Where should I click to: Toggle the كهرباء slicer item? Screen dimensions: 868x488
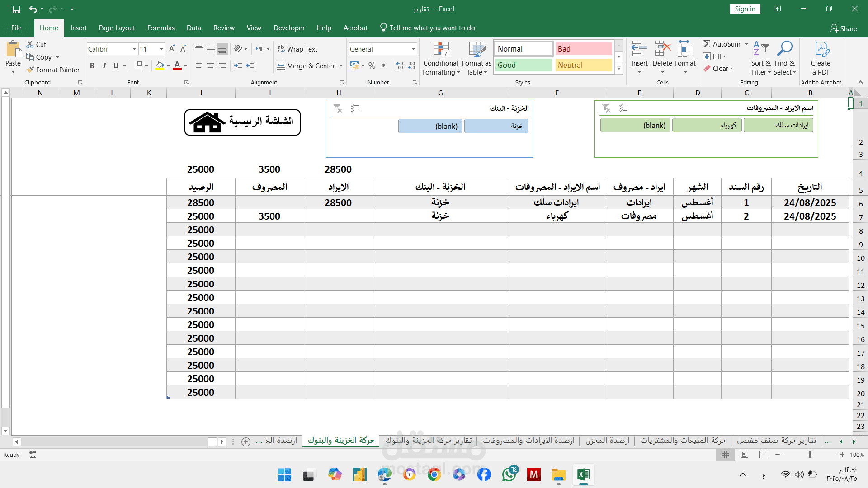coord(707,125)
